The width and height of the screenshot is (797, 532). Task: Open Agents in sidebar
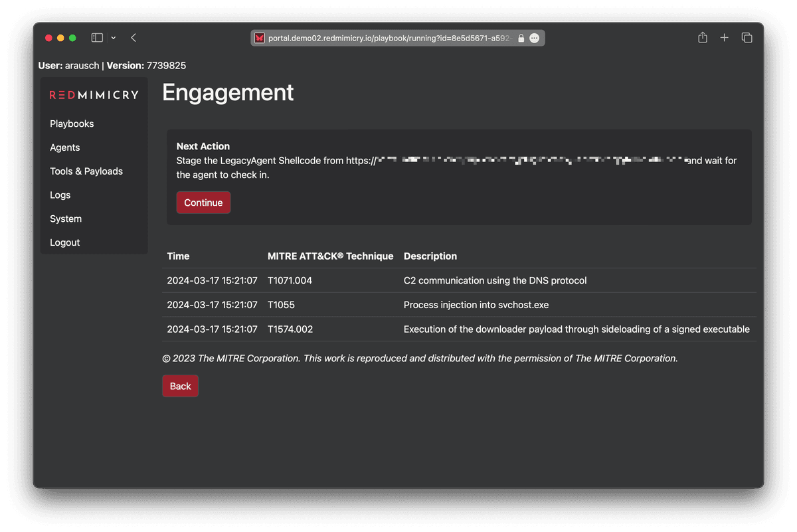tap(65, 147)
